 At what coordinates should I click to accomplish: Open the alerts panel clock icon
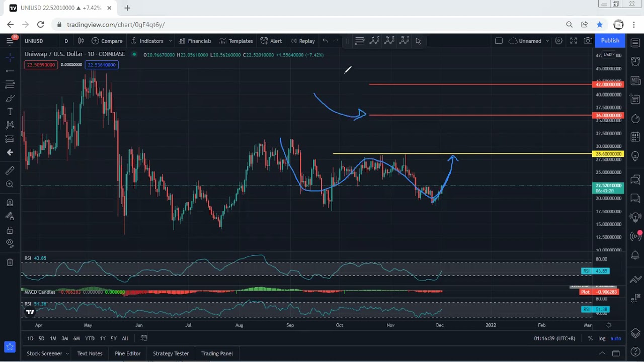pos(635,60)
